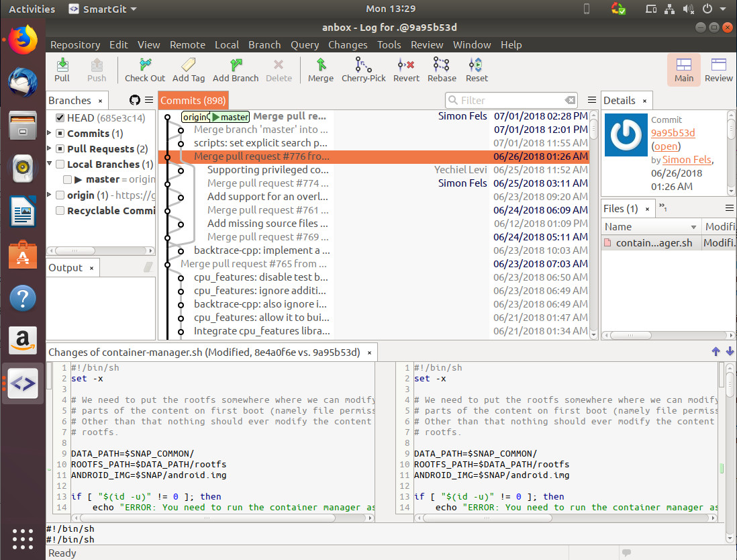This screenshot has height=560, width=737.
Task: Select the Cherry-Pick toolbar icon
Action: (363, 67)
